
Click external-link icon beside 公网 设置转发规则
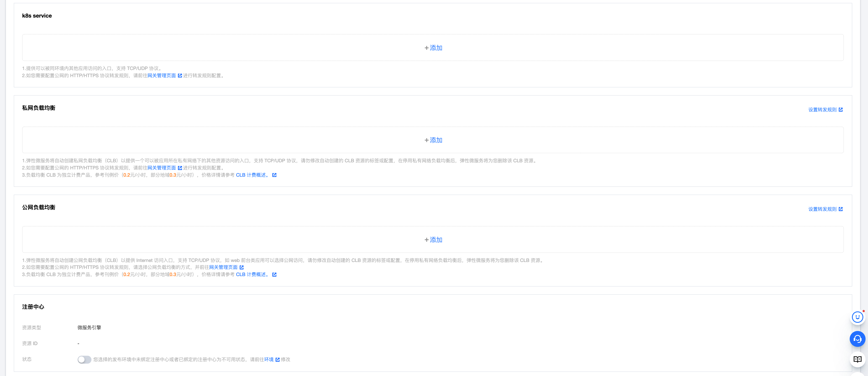840,209
